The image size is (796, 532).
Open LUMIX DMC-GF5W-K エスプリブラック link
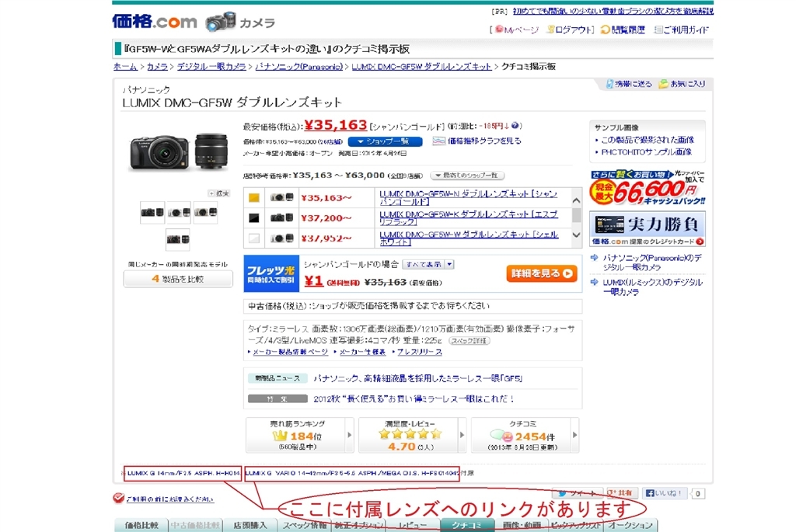(469, 218)
